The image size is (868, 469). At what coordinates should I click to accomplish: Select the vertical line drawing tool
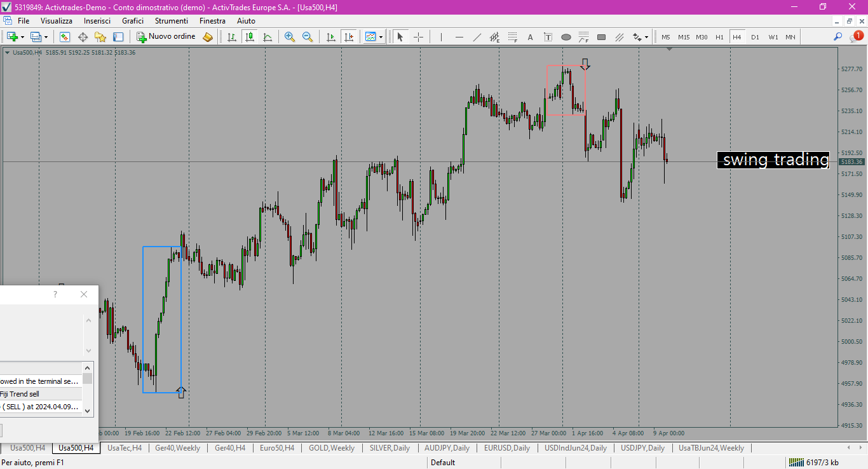[x=441, y=37]
